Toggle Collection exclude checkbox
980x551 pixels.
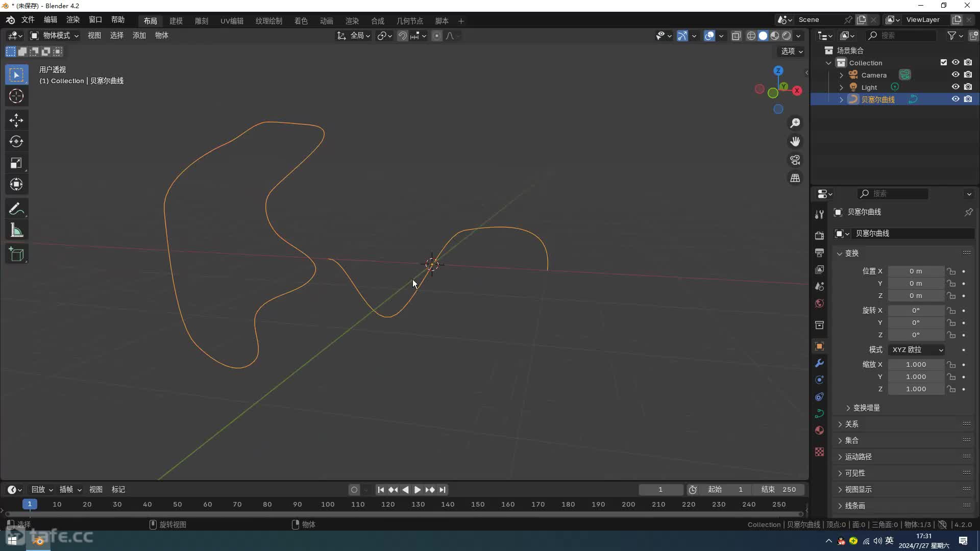point(944,62)
